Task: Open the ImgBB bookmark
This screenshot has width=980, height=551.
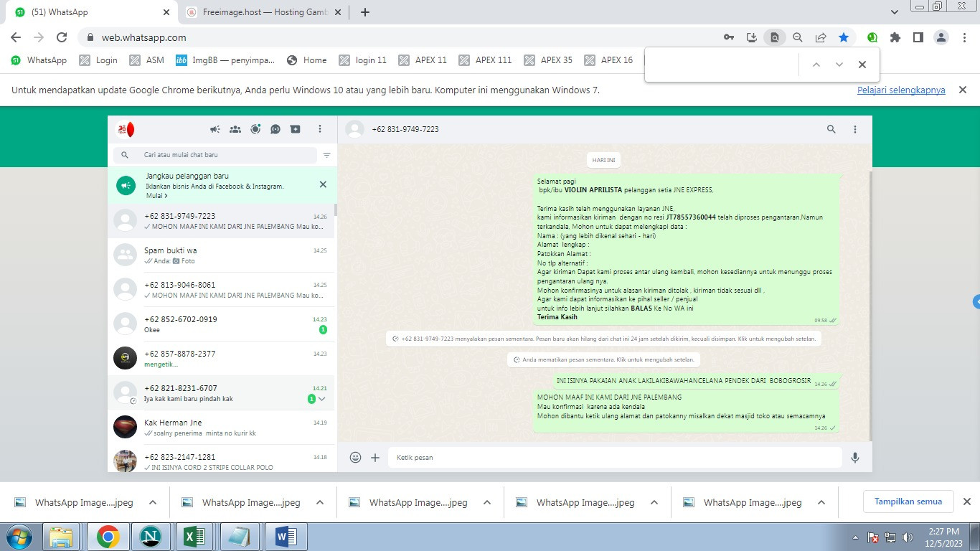Action: click(x=225, y=60)
